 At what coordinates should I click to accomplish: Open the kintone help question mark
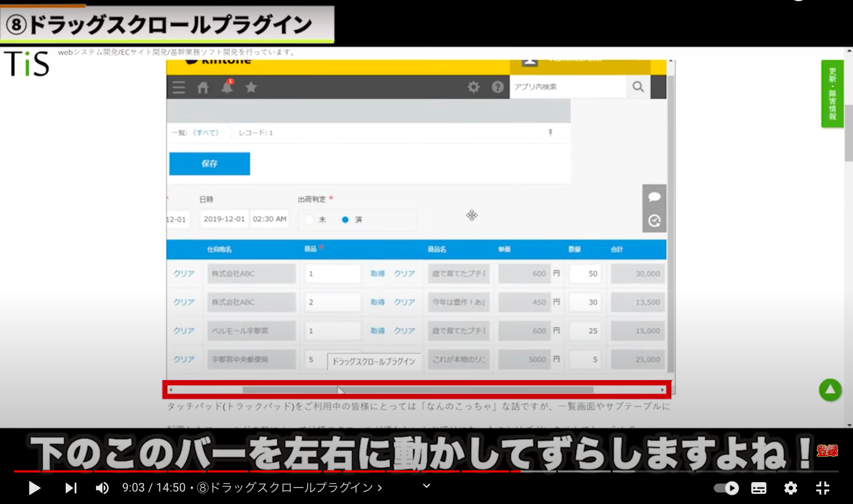coord(498,87)
